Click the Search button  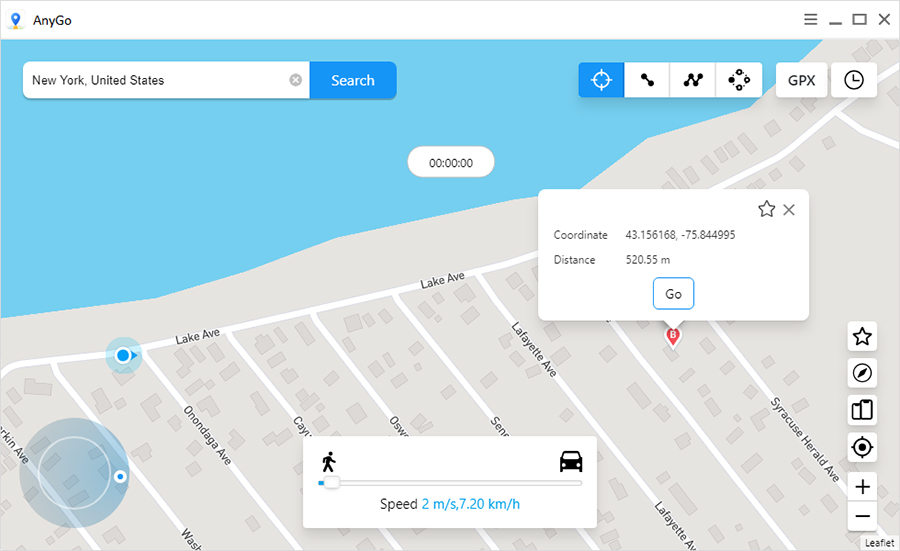click(352, 80)
